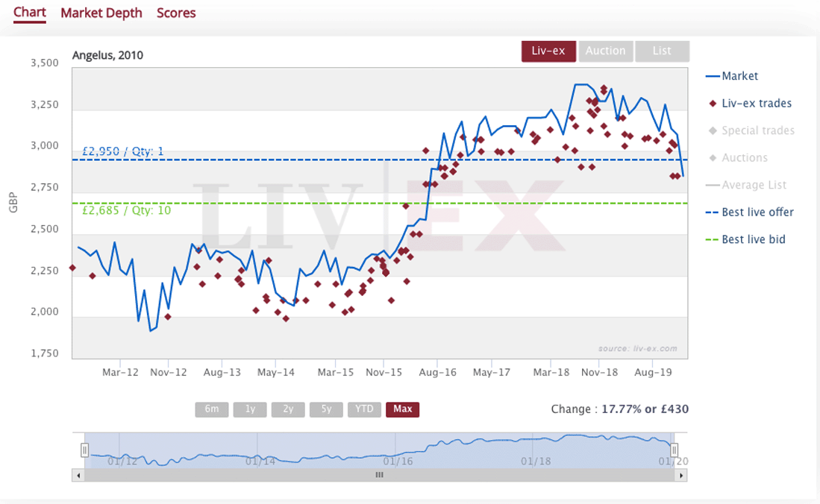820x504 pixels.
Task: Click the Change 17.77% or £430 text
Action: [x=620, y=409]
